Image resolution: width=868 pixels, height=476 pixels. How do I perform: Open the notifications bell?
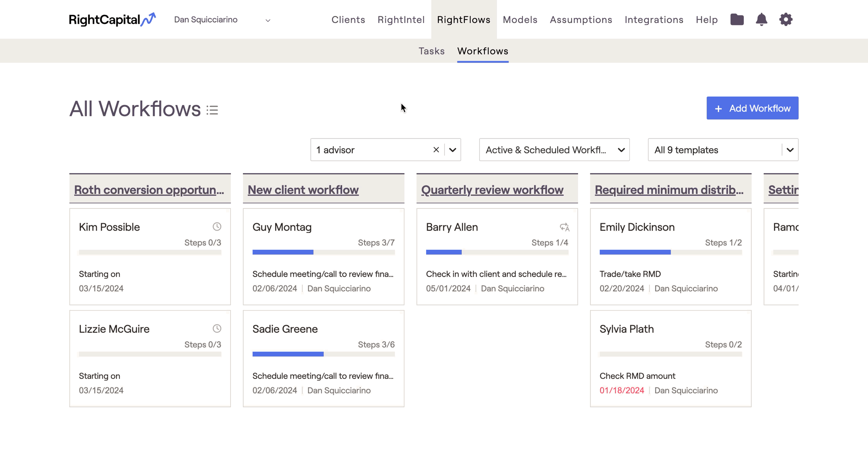pyautogui.click(x=761, y=20)
